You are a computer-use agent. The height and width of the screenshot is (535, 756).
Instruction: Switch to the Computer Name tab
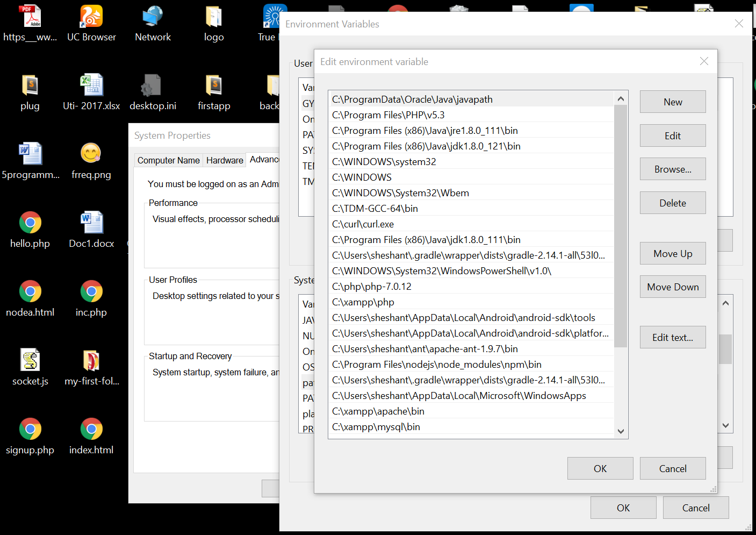click(x=168, y=160)
